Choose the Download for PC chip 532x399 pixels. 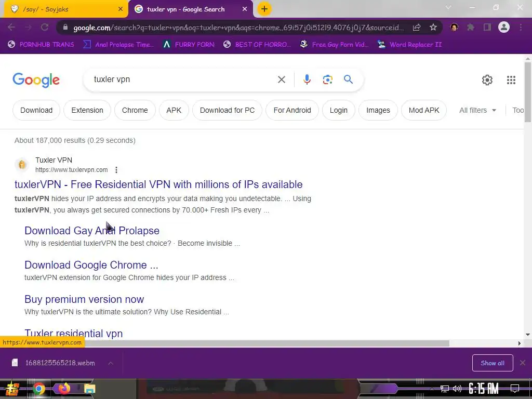click(228, 110)
